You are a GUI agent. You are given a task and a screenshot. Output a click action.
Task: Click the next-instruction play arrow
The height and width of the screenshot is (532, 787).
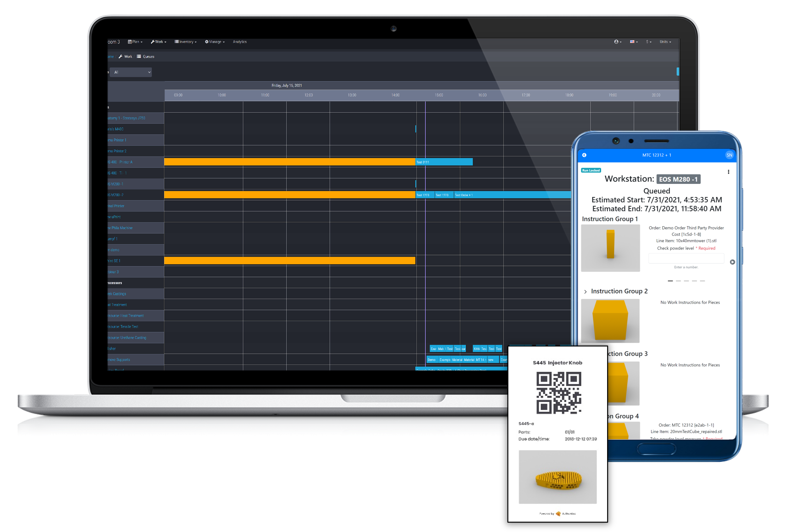tap(732, 262)
